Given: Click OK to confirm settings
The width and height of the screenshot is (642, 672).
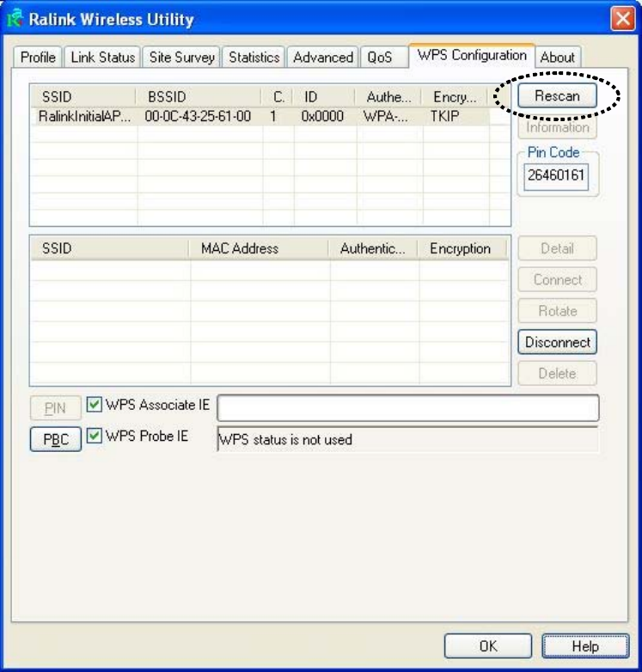Looking at the screenshot, I should point(488,646).
